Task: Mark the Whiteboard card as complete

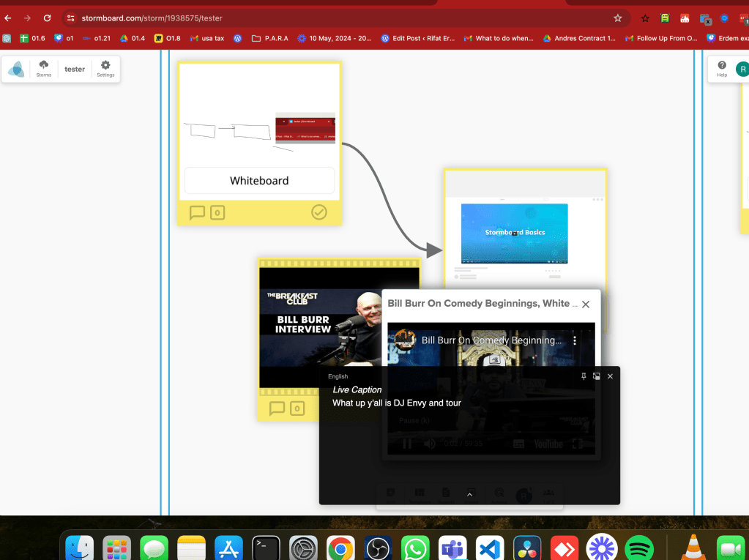Action: coord(319,212)
